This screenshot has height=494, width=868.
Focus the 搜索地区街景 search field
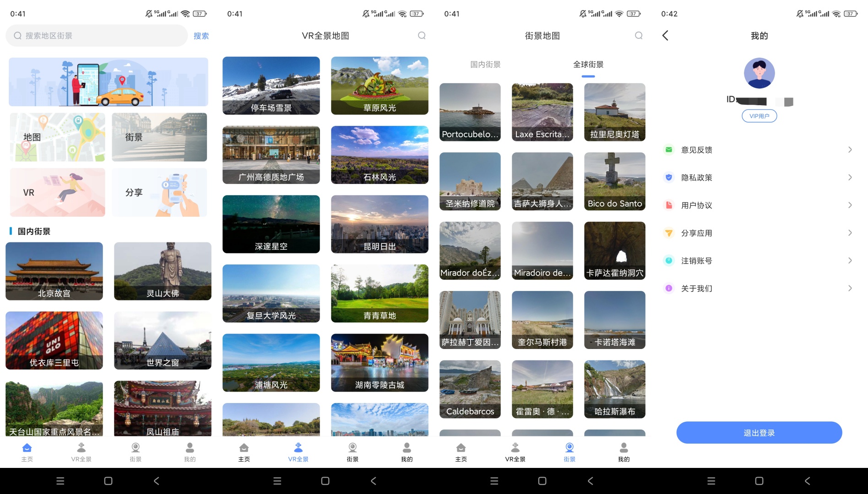(x=97, y=36)
